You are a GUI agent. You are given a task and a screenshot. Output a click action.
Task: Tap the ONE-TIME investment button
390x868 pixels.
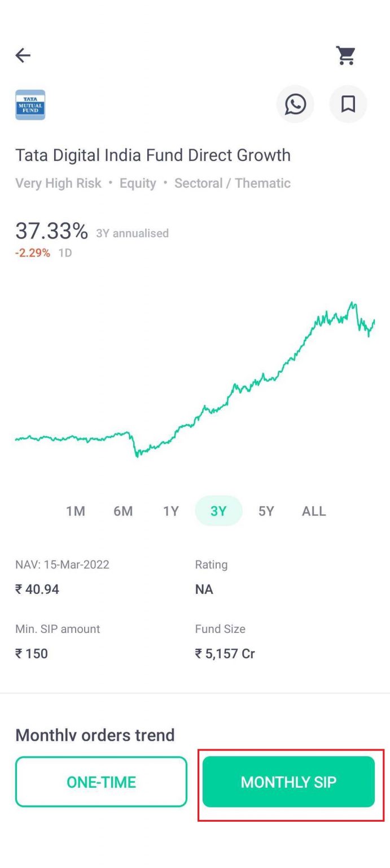coord(101,782)
